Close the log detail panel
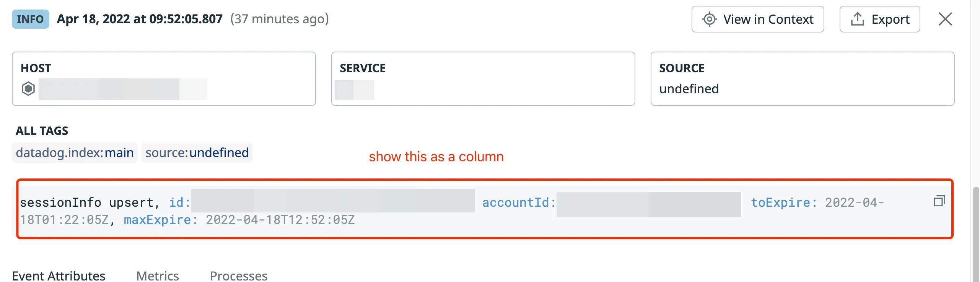Viewport: 980px width, 282px height. click(945, 19)
